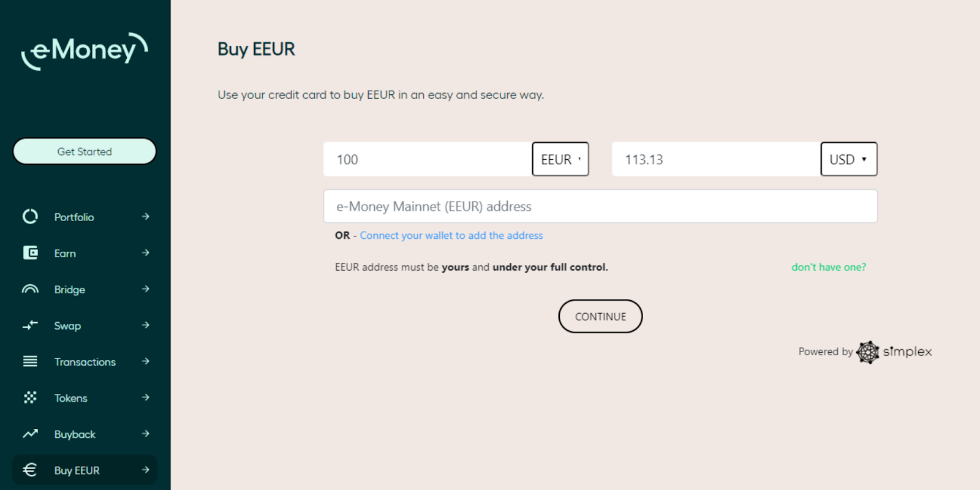Open the EEUR currency dropdown
The image size is (980, 490).
560,159
